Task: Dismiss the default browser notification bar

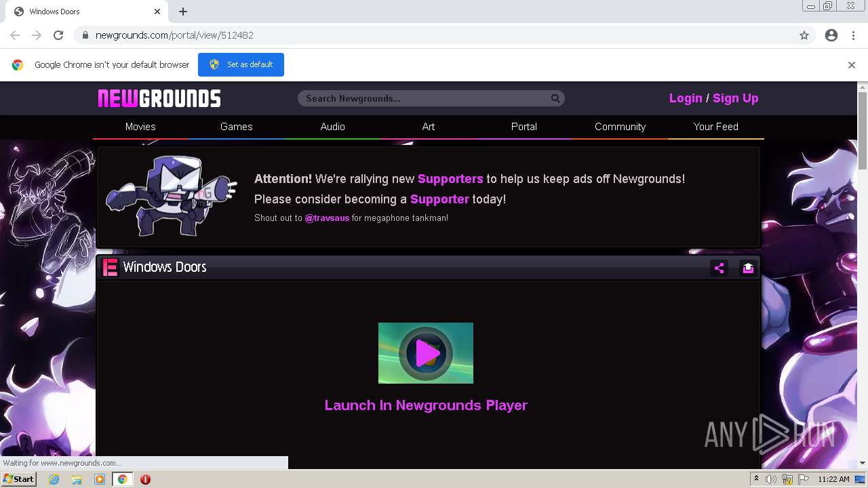Action: coord(852,65)
